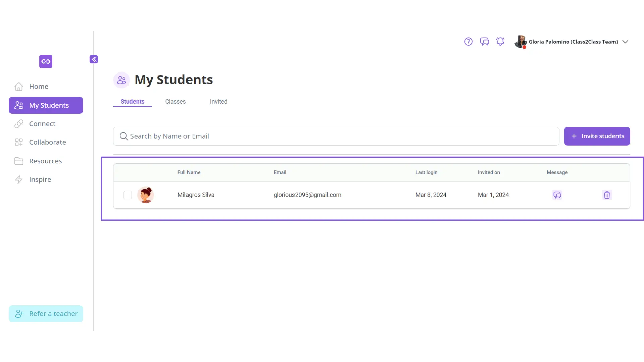Click the Full Name column header

tap(189, 172)
